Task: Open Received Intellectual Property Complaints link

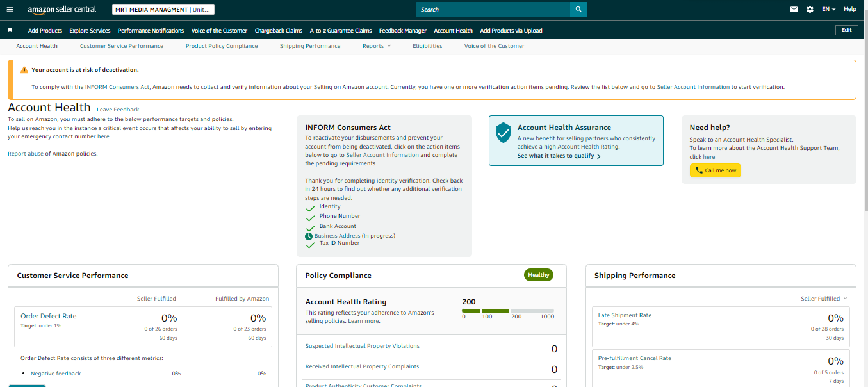Action: click(362, 366)
